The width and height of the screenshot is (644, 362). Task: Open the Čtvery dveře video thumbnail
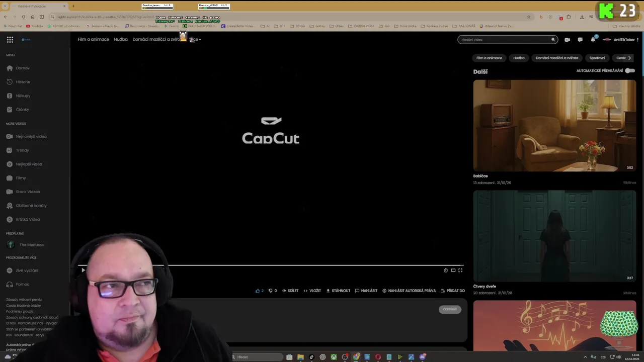pos(554,236)
